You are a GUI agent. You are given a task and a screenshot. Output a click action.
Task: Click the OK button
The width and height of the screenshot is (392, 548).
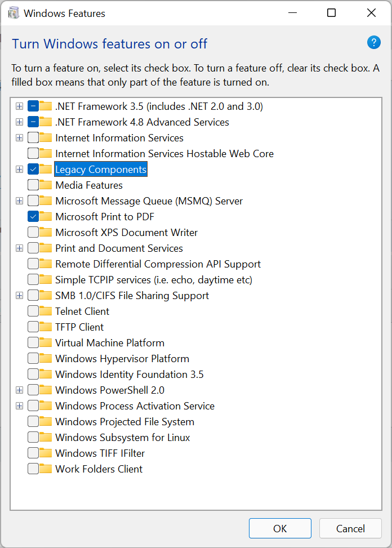pyautogui.click(x=280, y=528)
